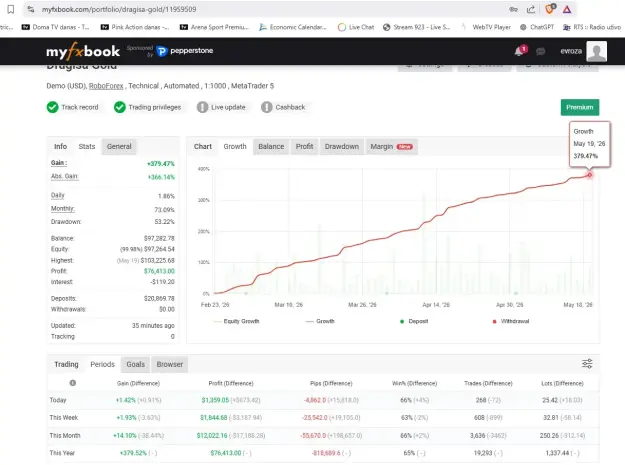This screenshot has width=625, height=465.
Task: Open Doma TV danas bookmark
Action: tap(55, 27)
